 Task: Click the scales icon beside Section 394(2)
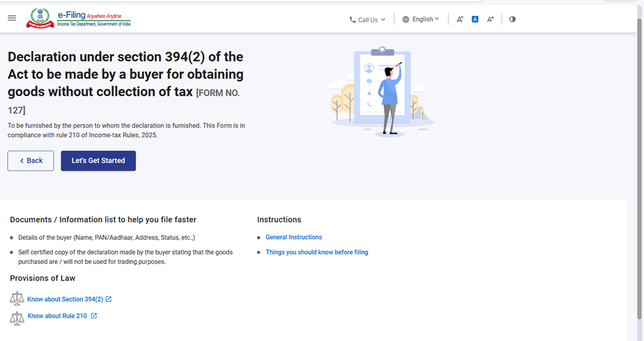coord(17,299)
